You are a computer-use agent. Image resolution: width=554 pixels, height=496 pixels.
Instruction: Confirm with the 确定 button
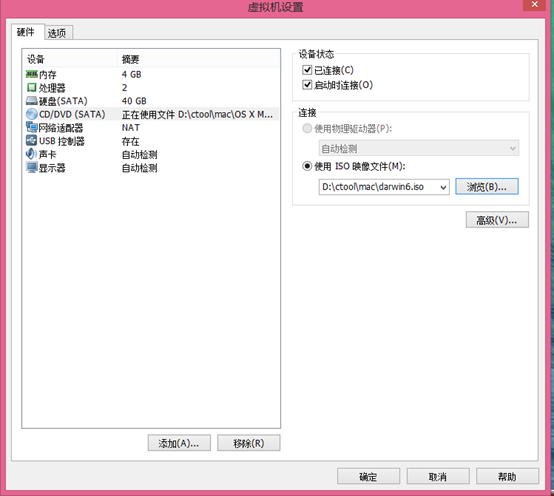(x=369, y=477)
